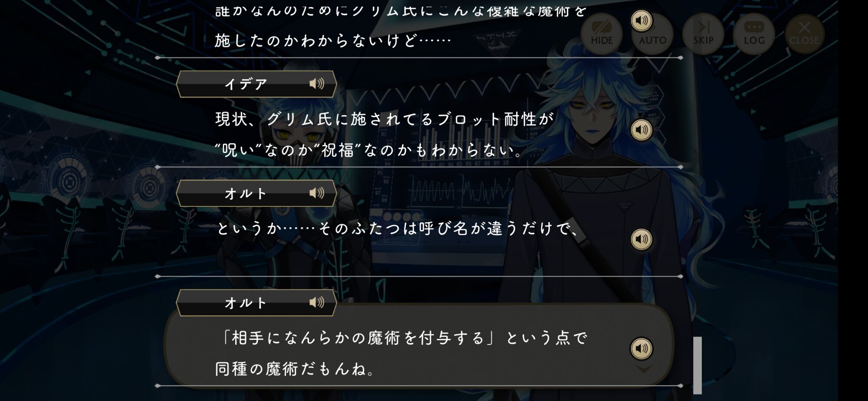Replay voice for というか…… line
Viewport: 868px width, 401px height.
(641, 239)
